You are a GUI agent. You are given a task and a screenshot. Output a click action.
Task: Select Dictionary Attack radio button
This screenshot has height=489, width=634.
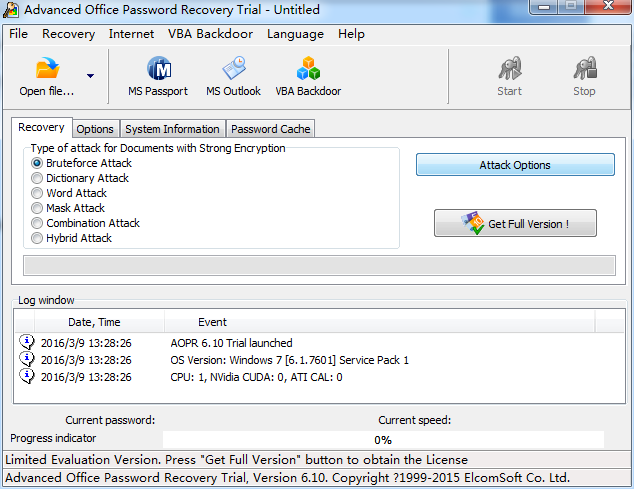pos(37,178)
